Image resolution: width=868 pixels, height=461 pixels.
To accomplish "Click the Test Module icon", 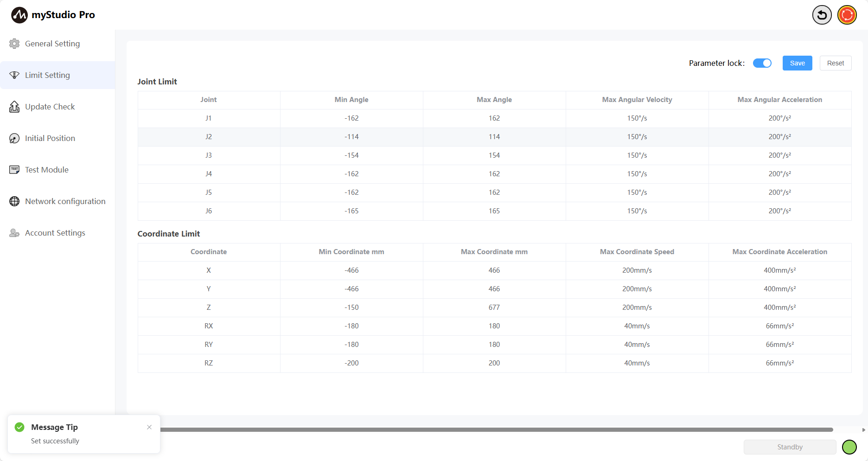I will coord(14,170).
